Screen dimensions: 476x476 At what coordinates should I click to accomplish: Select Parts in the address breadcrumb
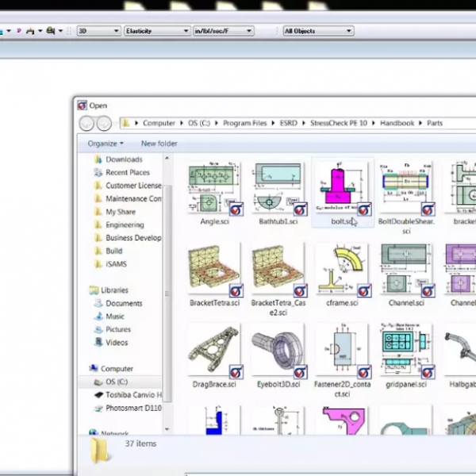click(x=435, y=123)
